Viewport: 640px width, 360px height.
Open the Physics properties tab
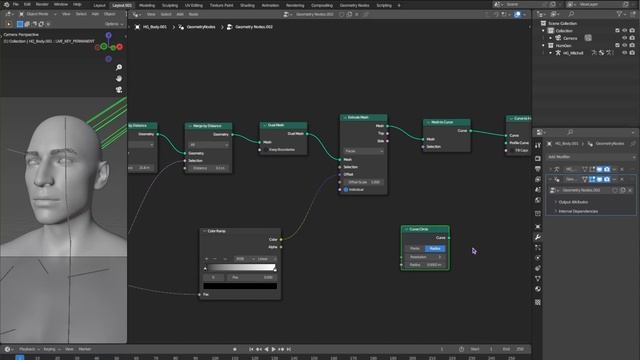[x=538, y=258]
